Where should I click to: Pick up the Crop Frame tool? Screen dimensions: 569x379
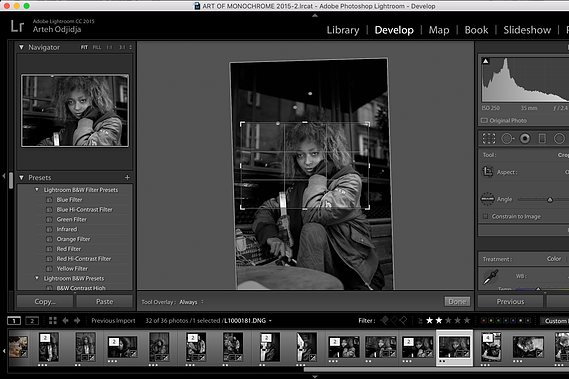(487, 171)
